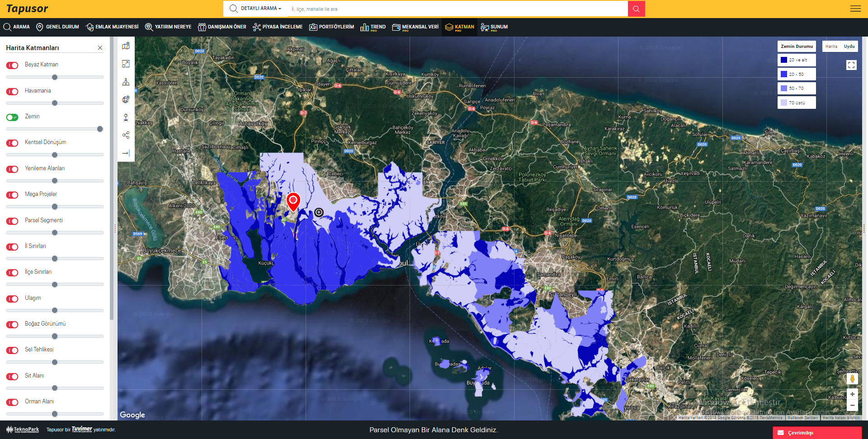Toggle the Havamania layer
868x439 pixels.
pos(12,92)
